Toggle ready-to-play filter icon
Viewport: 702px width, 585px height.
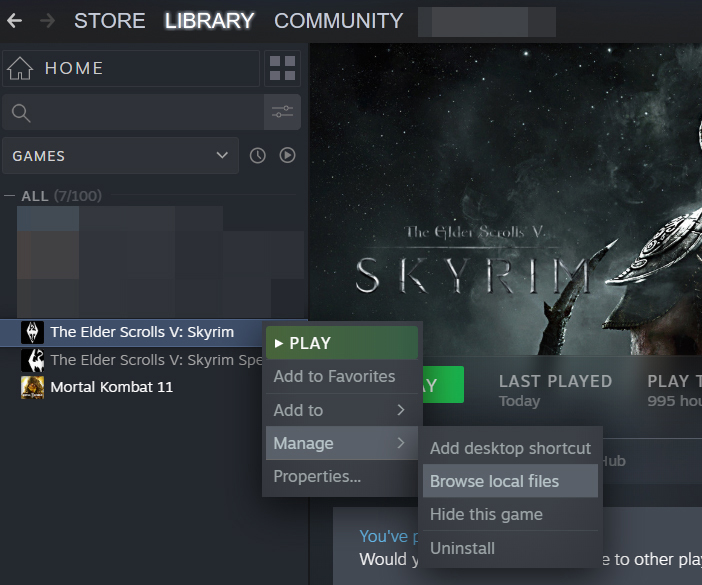[x=287, y=155]
